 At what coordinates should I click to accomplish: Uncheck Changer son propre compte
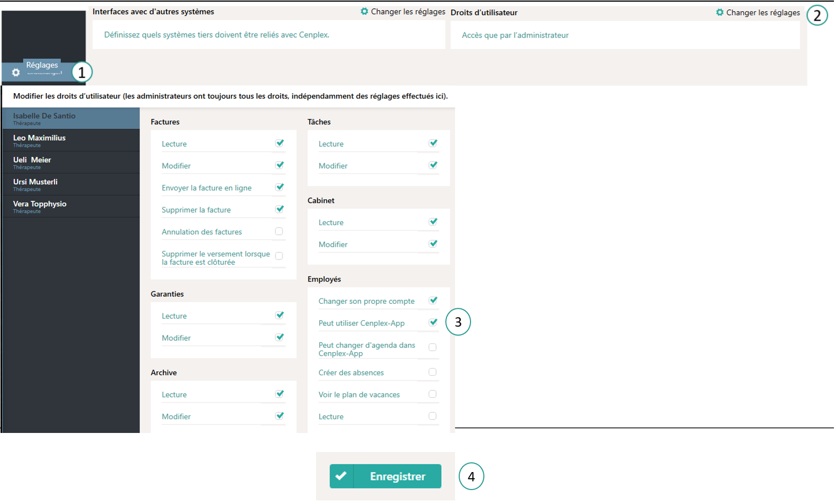click(433, 301)
